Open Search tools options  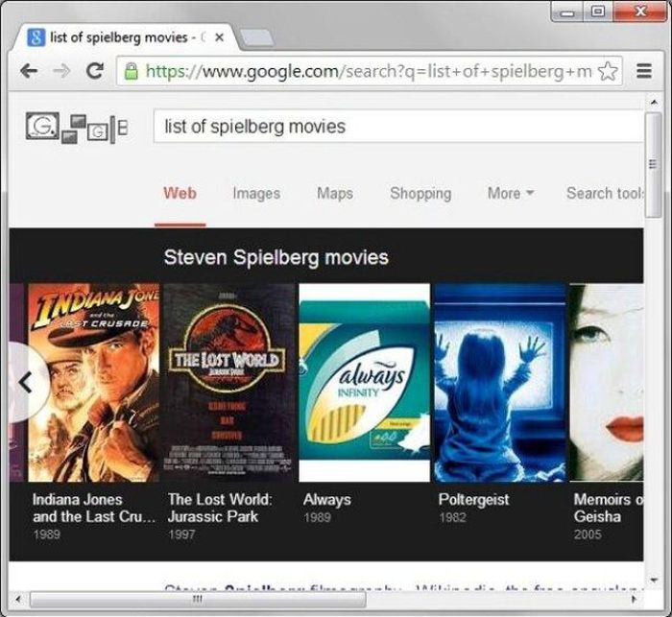pyautogui.click(x=603, y=193)
